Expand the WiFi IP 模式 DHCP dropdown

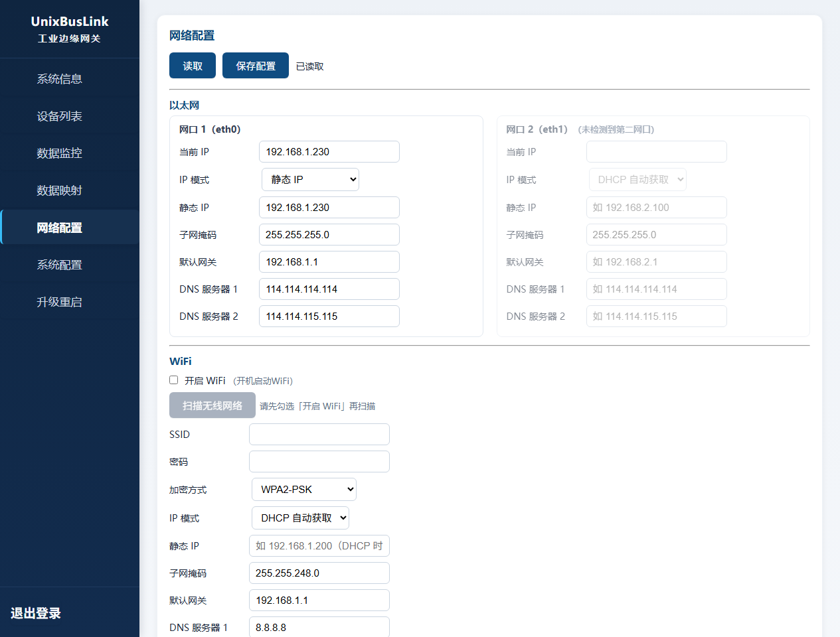[300, 518]
